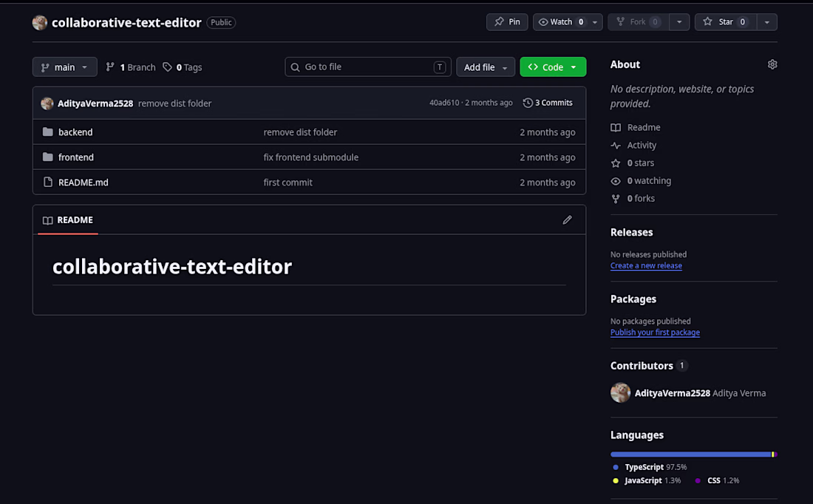Edit README with the pencil icon
Viewport: 813px width, 504px height.
click(x=567, y=219)
